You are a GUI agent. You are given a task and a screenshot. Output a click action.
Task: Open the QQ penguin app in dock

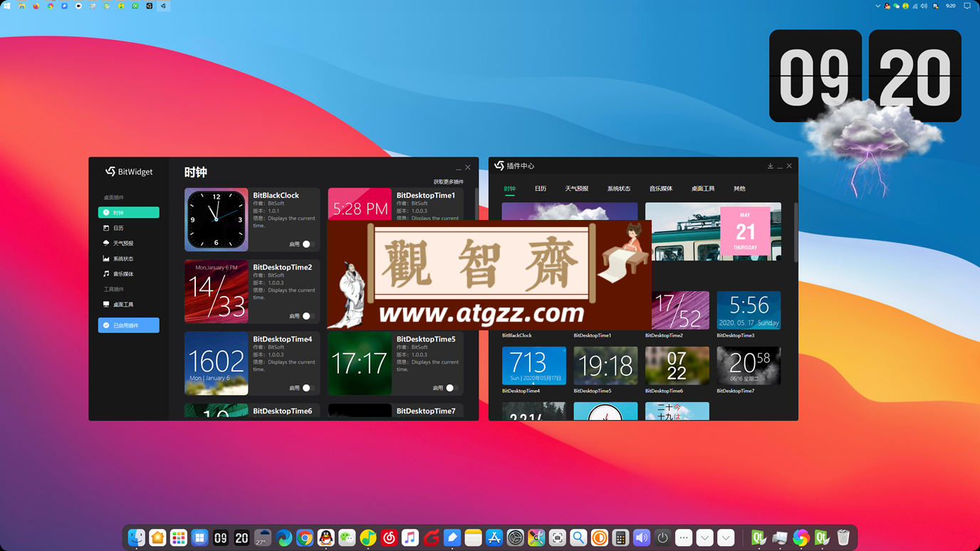pyautogui.click(x=325, y=537)
